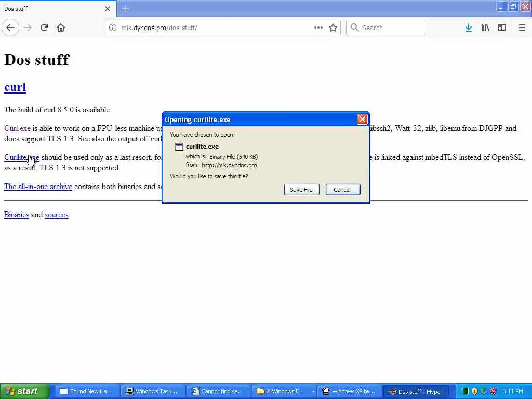Go back with the browser back arrow
532x399 pixels.
pyautogui.click(x=10, y=28)
